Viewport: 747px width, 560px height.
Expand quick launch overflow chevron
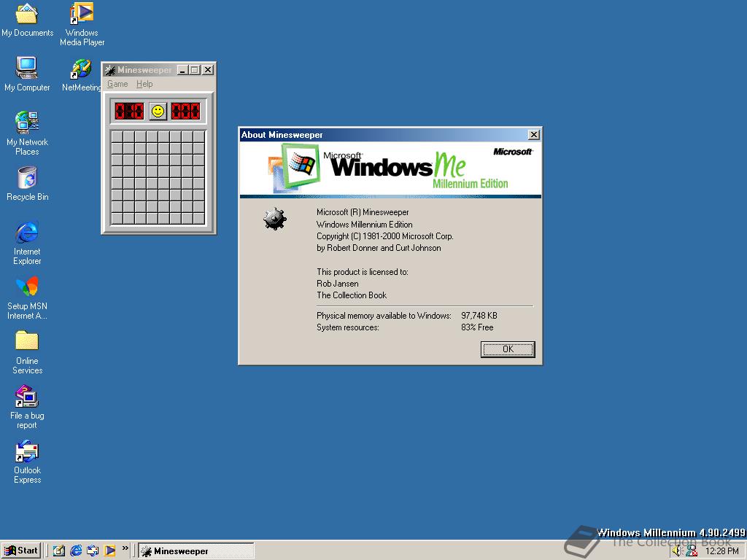click(x=125, y=548)
